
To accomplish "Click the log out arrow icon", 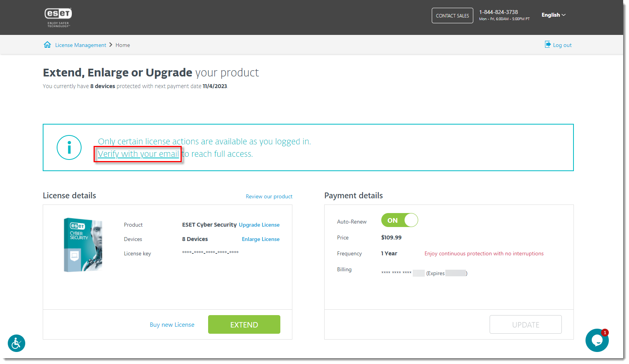I will [x=548, y=44].
